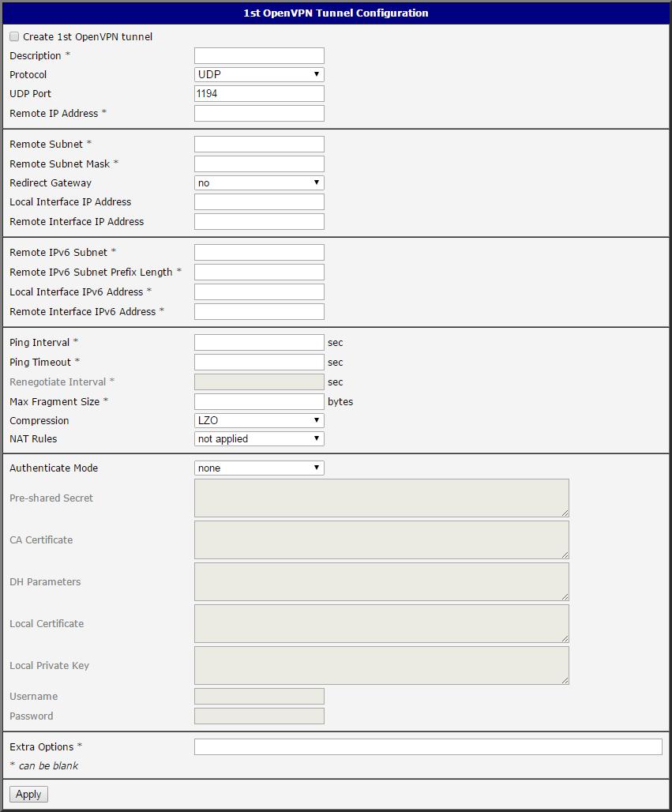Click the Pre-shared Secret text area

pos(381,498)
